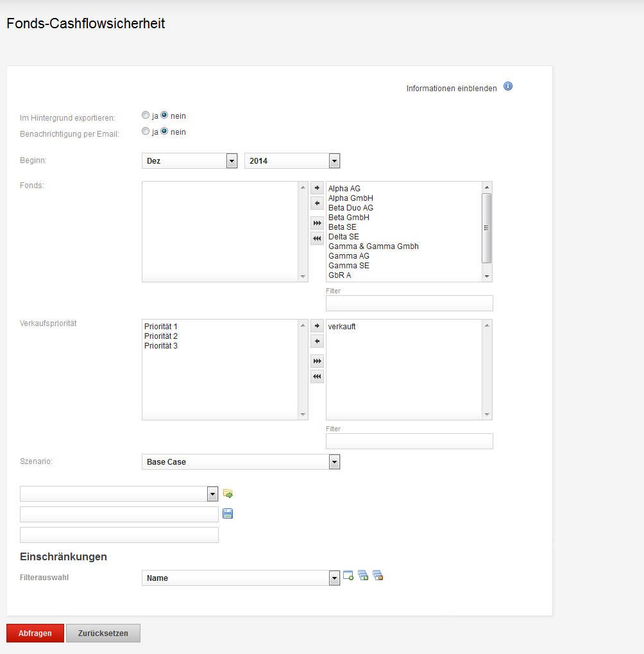Screen dimensions: 644x654
Task: Open the Beginn year dropdown showing 2014
Action: tap(292, 160)
